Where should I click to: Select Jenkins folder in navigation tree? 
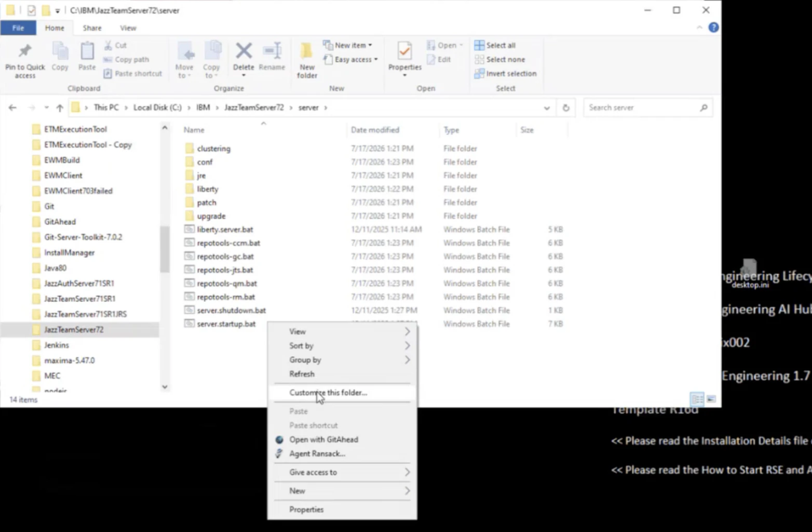pyautogui.click(x=56, y=345)
